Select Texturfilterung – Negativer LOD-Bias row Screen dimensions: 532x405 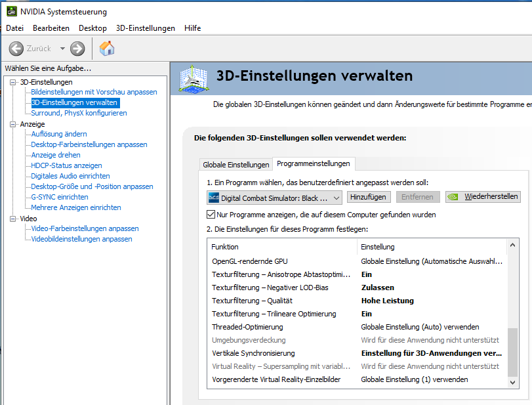(358, 288)
